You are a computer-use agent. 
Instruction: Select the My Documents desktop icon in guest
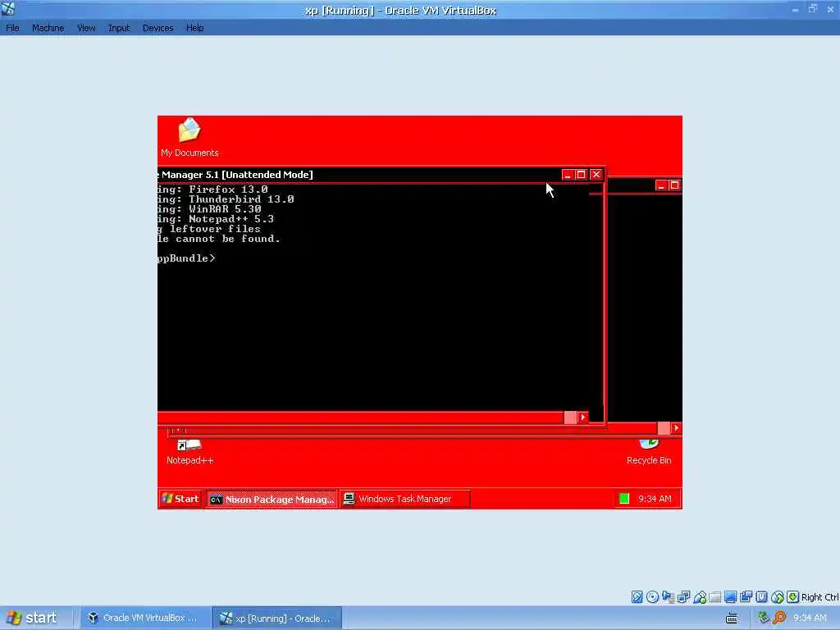189,138
